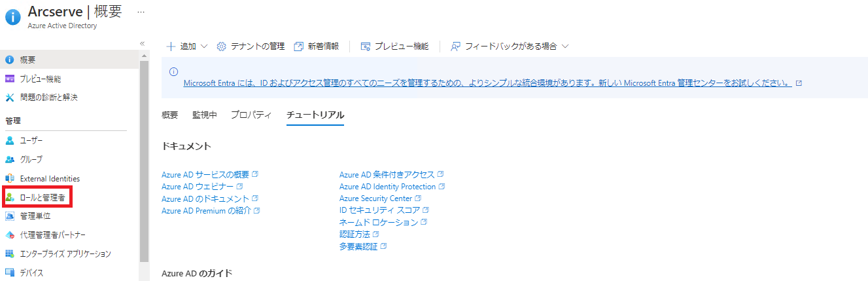This screenshot has width=868, height=281.
Task: Click the デバイス sidebar icon
Action: [x=9, y=272]
